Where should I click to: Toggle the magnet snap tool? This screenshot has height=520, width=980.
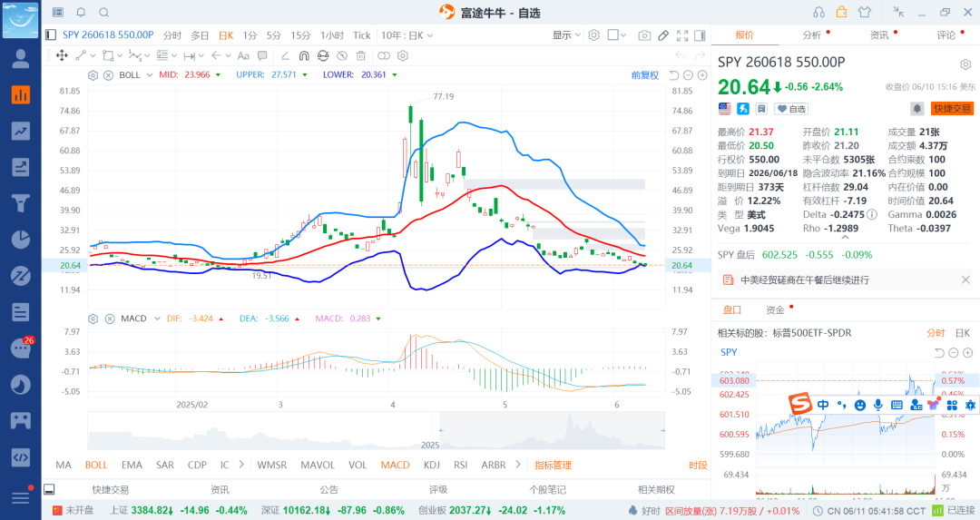[x=304, y=55]
